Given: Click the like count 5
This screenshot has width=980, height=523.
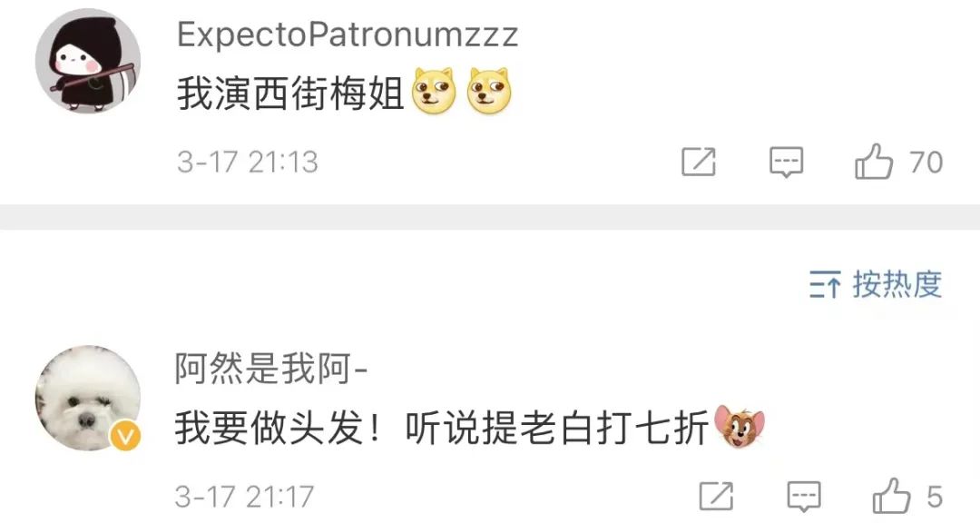Looking at the screenshot, I should click(935, 498).
